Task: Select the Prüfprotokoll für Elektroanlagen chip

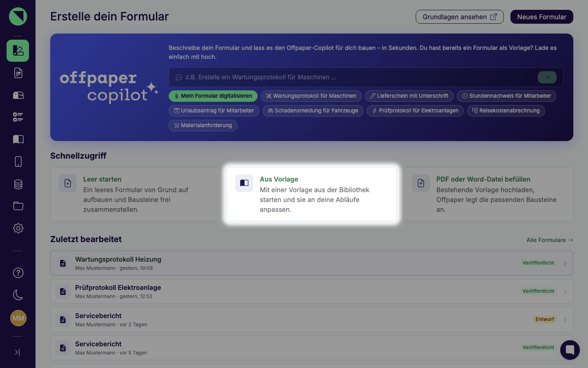Action: pos(415,111)
